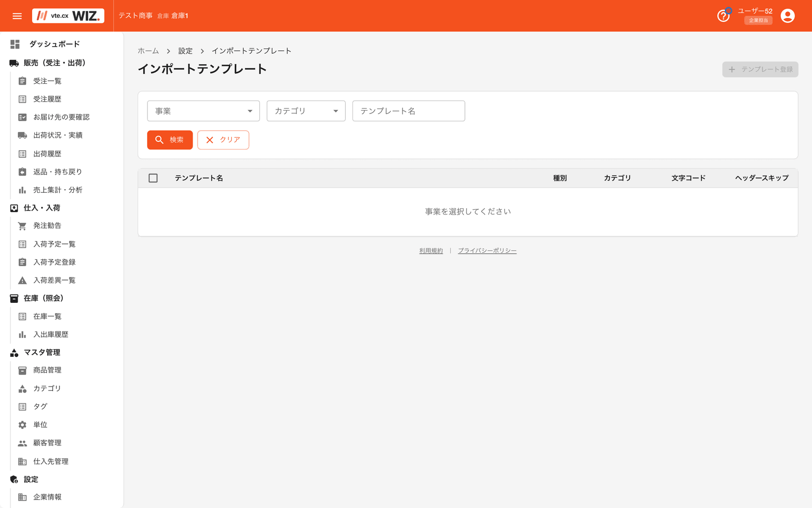The width and height of the screenshot is (812, 508).
Task: Go to 入荷予定一覧 page
Action: pyautogui.click(x=54, y=244)
